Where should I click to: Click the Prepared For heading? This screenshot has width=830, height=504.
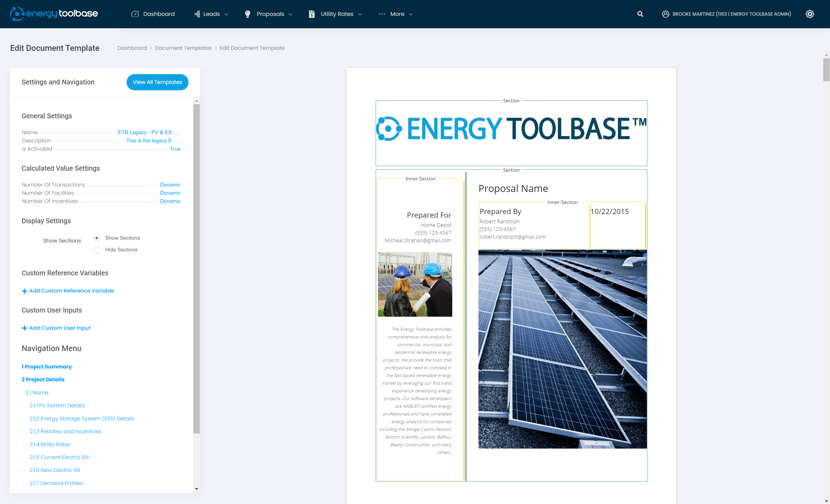click(429, 215)
